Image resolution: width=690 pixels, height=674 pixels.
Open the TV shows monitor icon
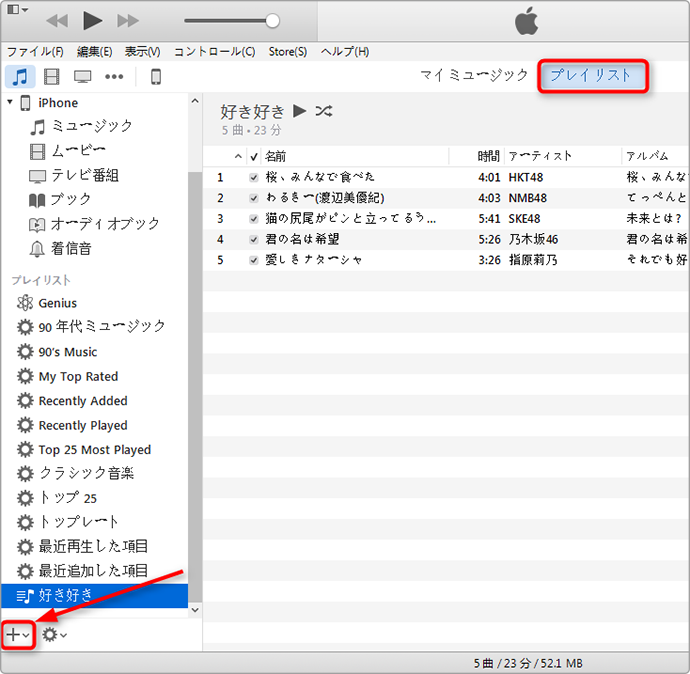pos(82,77)
